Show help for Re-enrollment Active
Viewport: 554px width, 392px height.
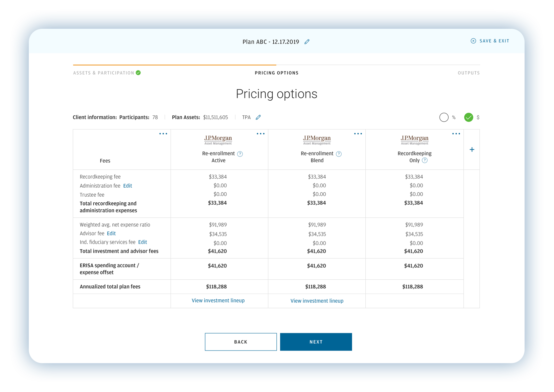(x=240, y=154)
